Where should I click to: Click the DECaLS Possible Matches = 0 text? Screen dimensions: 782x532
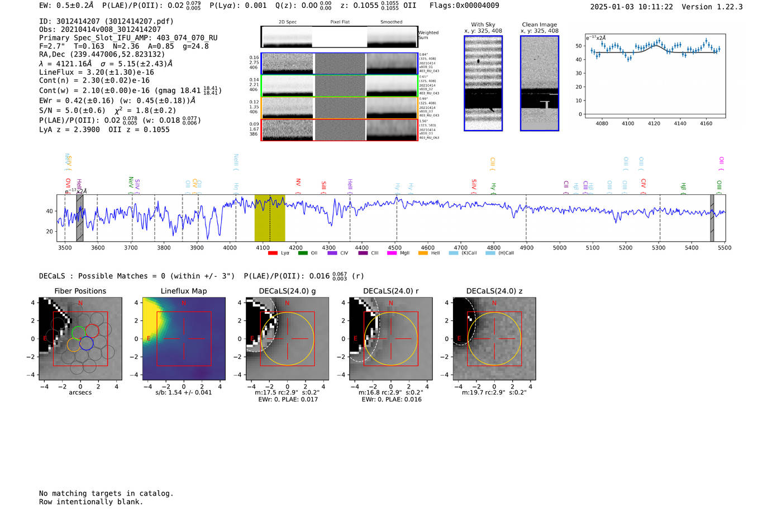137,276
